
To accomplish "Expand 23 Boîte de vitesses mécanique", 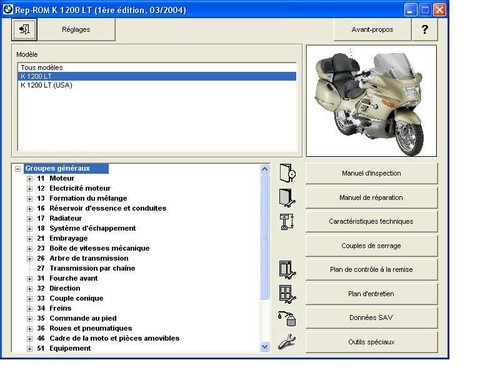I will pyautogui.click(x=30, y=249).
